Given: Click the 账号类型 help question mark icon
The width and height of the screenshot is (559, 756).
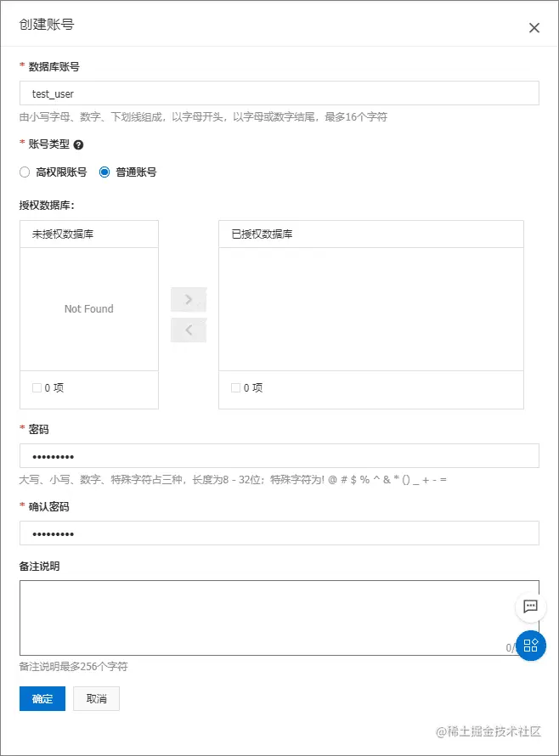Looking at the screenshot, I should (78, 144).
